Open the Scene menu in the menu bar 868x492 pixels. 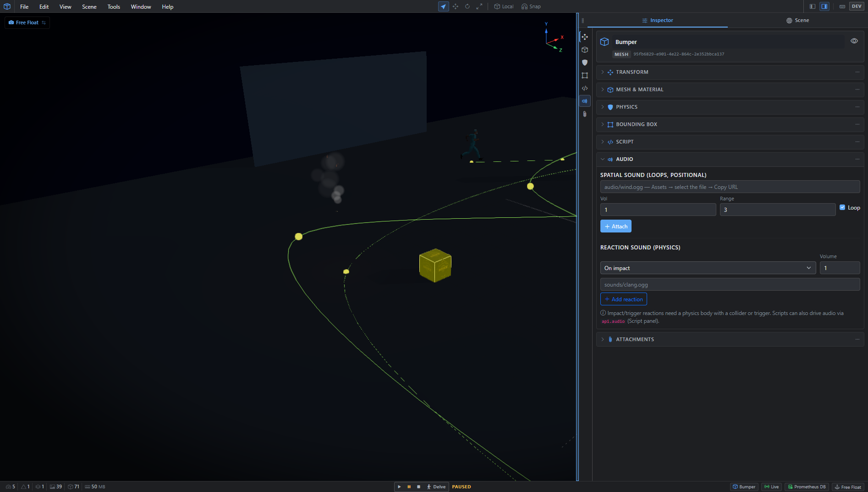(x=89, y=6)
